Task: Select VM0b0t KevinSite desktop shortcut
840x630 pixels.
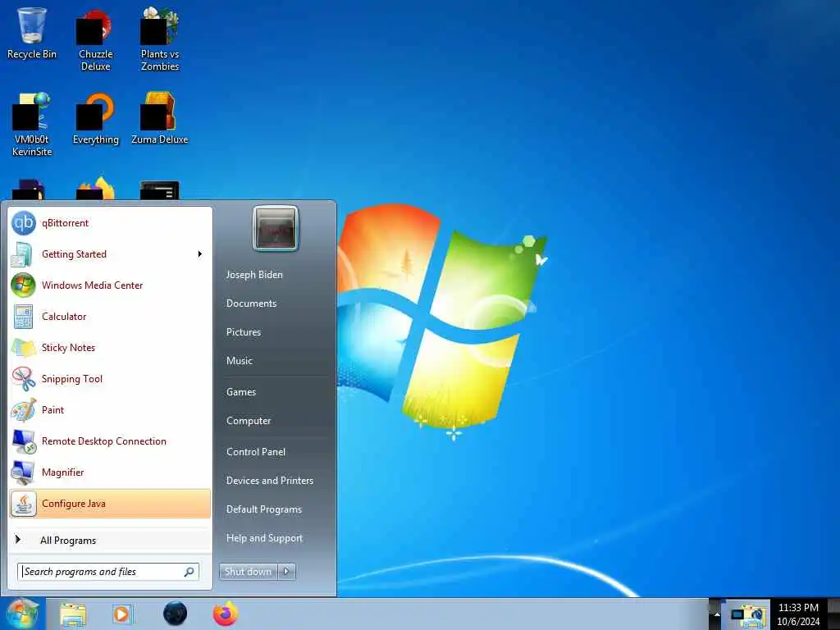Action: pos(32,125)
